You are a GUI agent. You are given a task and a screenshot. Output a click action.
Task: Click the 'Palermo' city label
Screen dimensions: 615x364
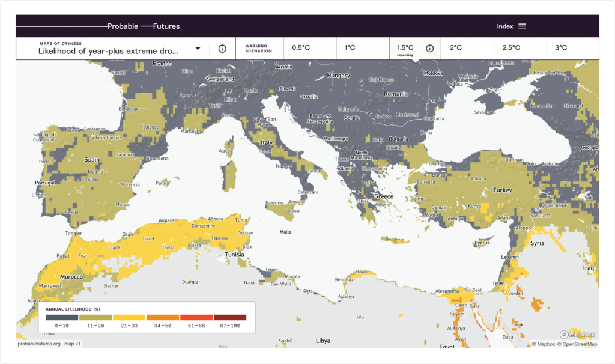(274, 203)
